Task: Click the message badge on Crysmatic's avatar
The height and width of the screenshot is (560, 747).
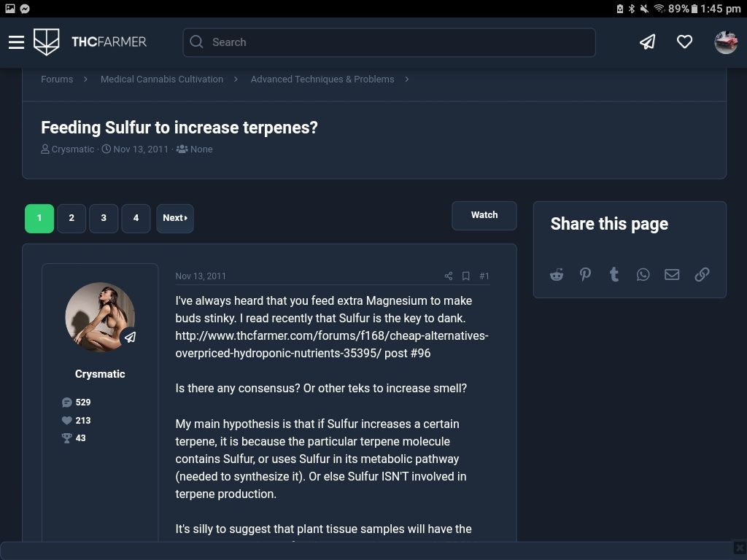Action: pos(130,337)
